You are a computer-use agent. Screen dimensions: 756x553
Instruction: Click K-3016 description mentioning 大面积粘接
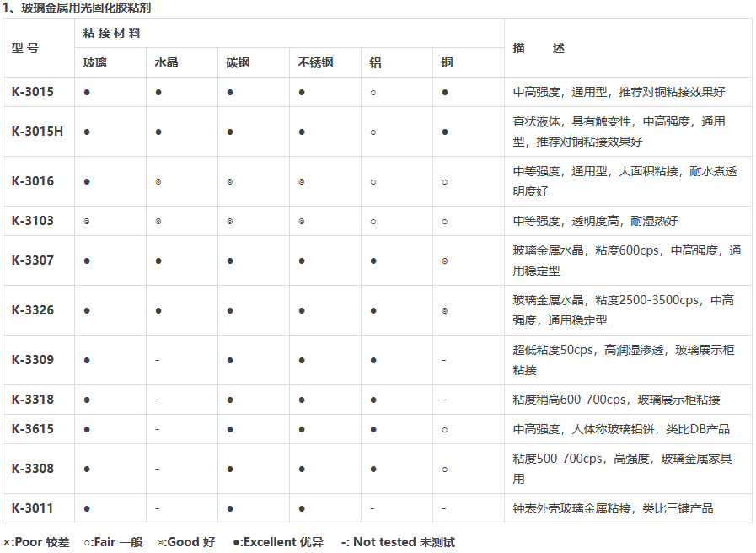[625, 180]
